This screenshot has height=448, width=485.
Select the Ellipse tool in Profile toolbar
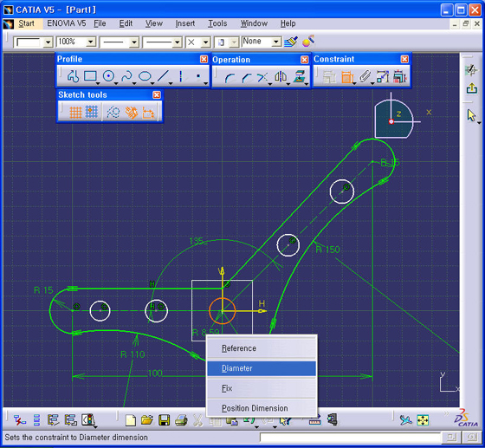click(x=145, y=76)
